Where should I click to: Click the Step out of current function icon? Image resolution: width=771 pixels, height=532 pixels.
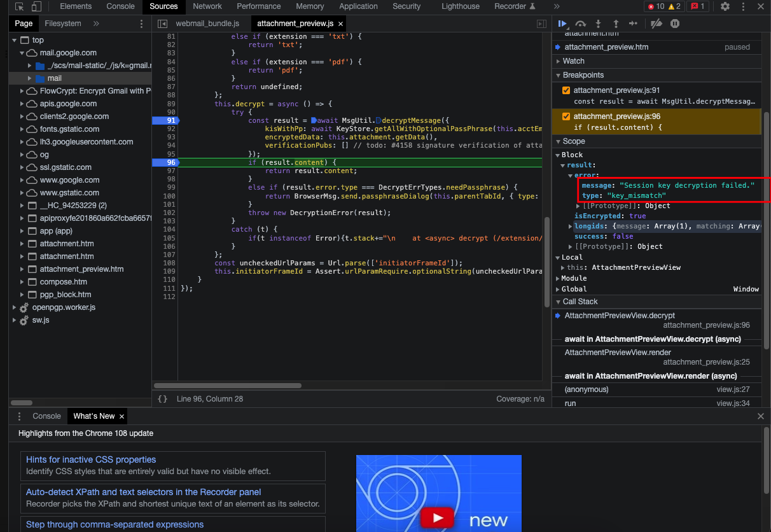(x=615, y=24)
